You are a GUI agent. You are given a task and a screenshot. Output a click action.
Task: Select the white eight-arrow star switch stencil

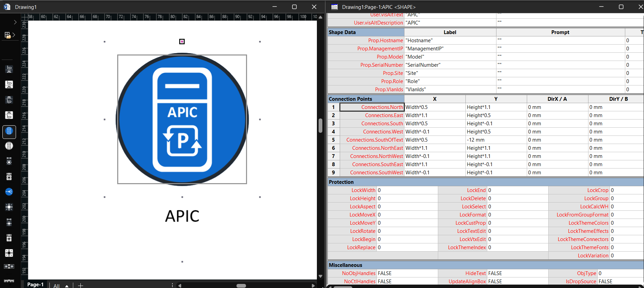[9, 253]
